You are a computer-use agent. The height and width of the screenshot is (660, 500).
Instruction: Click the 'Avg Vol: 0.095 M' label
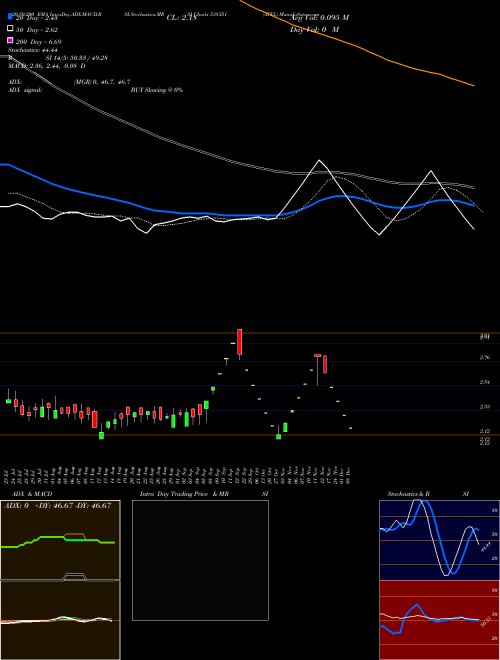[x=319, y=18]
